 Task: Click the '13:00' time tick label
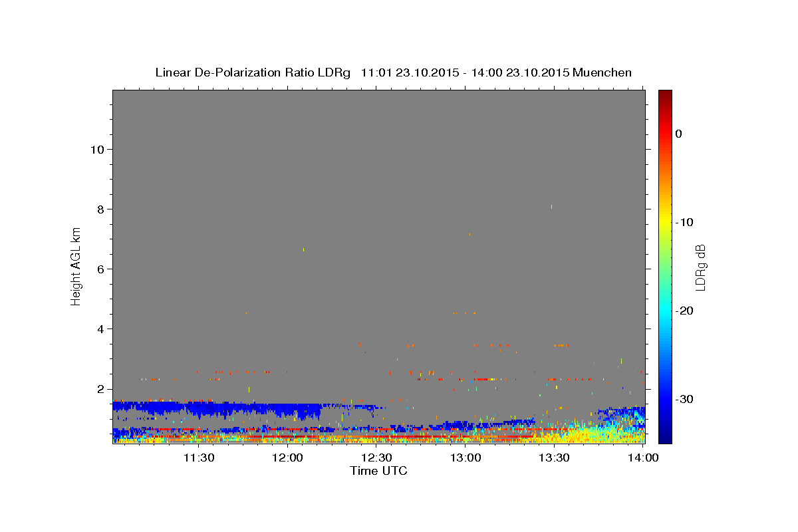tap(466, 458)
